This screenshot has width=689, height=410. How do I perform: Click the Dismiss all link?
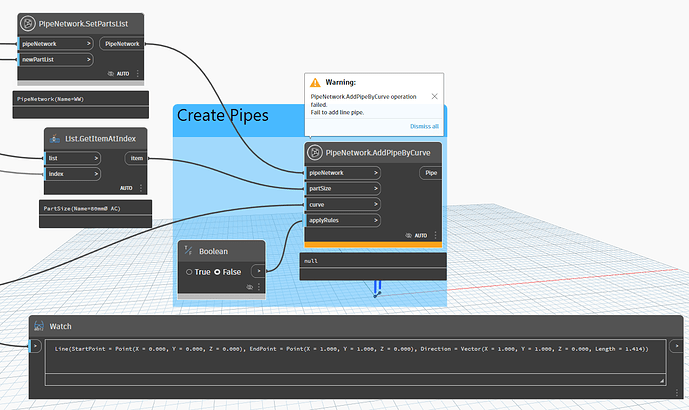point(424,127)
